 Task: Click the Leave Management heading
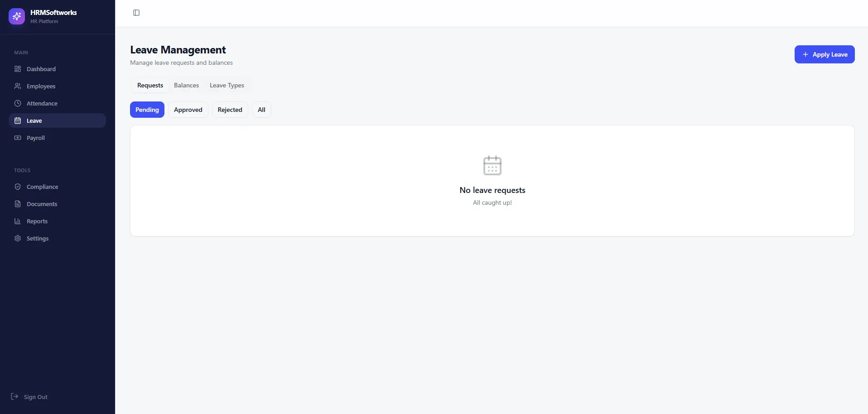pyautogui.click(x=178, y=50)
